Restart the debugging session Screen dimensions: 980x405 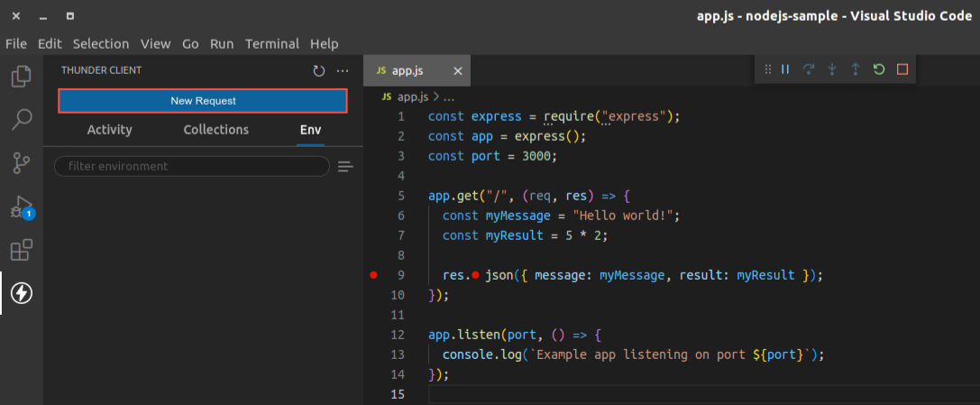point(879,69)
